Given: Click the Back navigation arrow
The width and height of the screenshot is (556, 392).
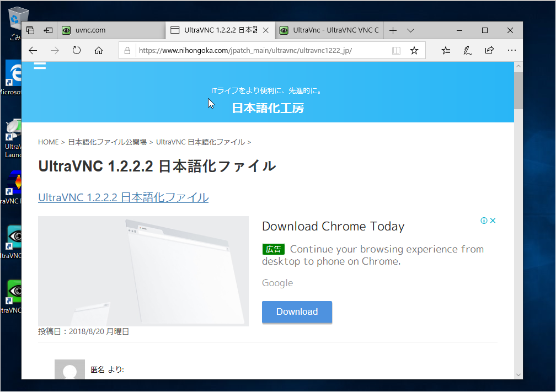Looking at the screenshot, I should click(x=33, y=51).
